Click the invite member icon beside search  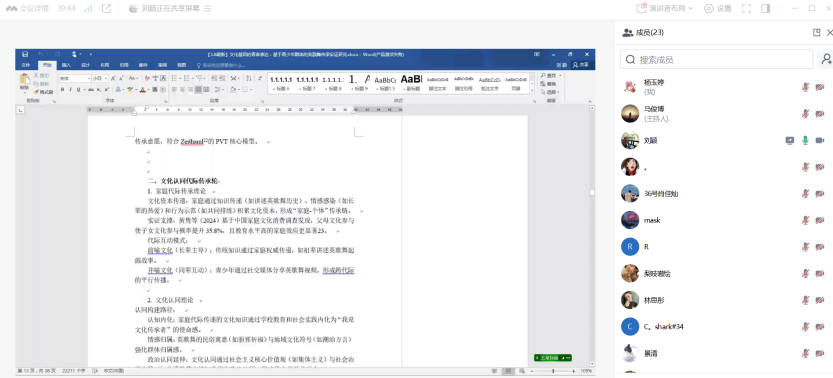coord(825,59)
